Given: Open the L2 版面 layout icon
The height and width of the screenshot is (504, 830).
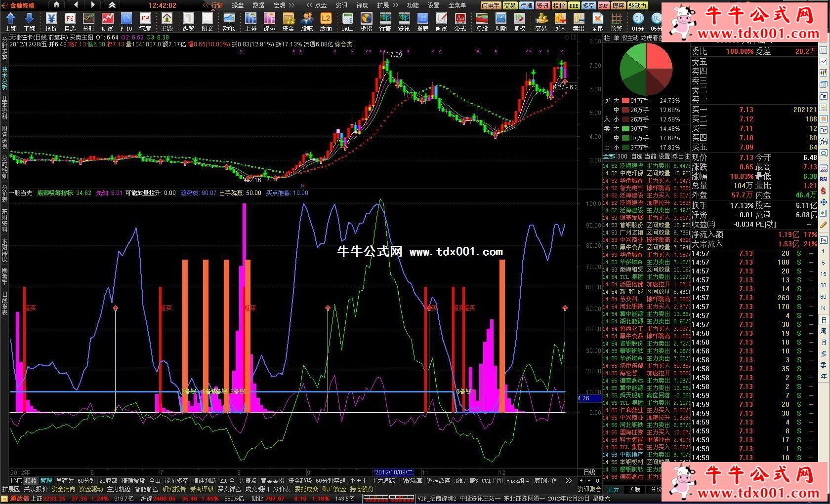Looking at the screenshot, I should point(326,22).
